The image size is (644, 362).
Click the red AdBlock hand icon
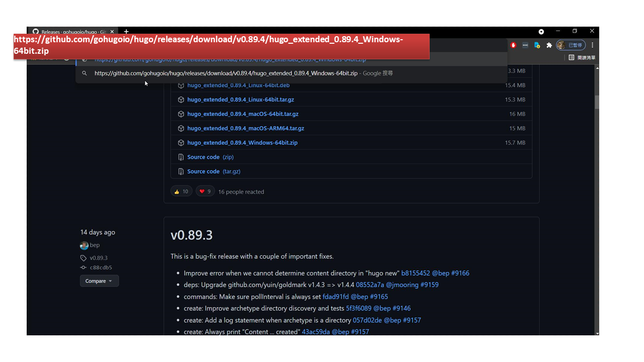(x=513, y=45)
